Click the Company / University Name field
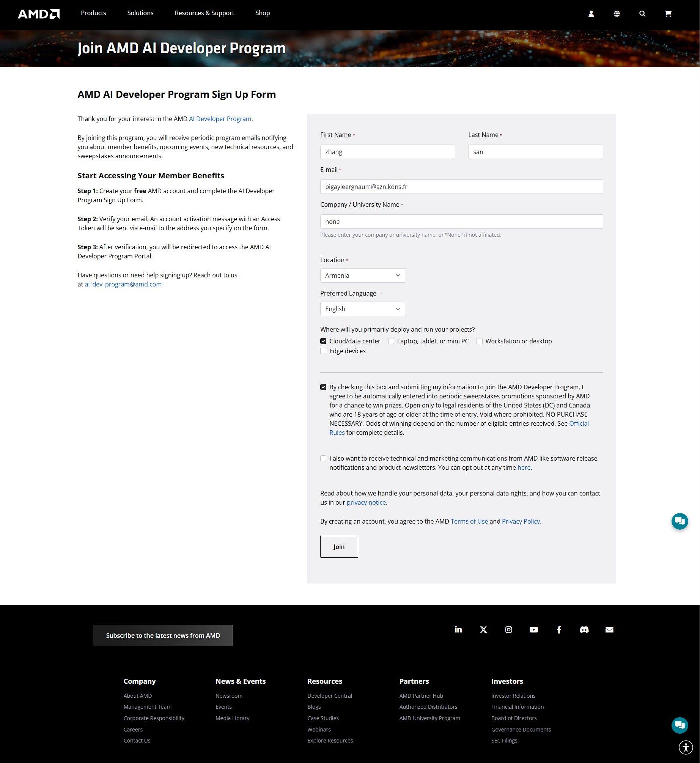The width and height of the screenshot is (700, 763). (462, 222)
